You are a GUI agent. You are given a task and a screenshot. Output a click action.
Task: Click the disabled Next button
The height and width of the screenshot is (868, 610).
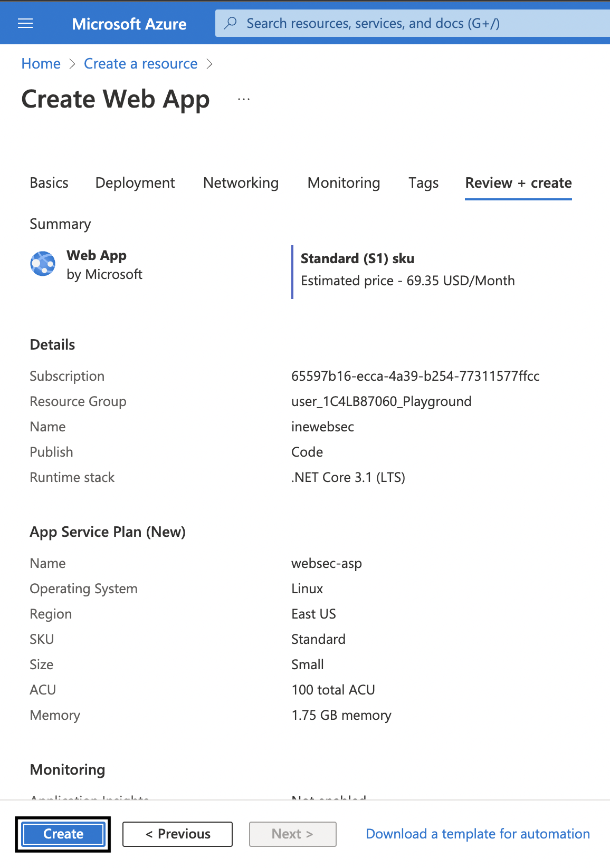tap(292, 834)
